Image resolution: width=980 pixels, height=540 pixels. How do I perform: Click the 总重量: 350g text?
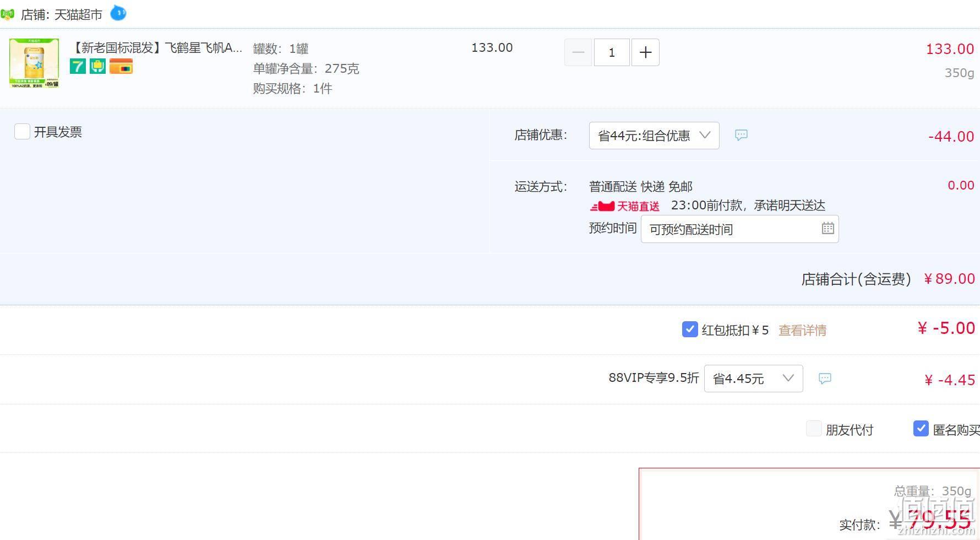(933, 490)
